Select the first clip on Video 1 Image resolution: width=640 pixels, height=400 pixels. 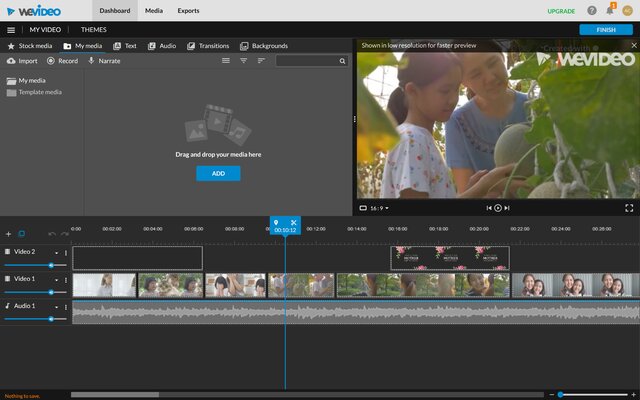tap(104, 285)
